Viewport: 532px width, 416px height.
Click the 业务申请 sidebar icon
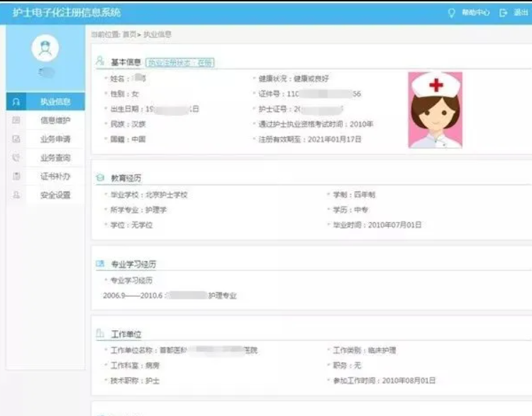pyautogui.click(x=16, y=139)
